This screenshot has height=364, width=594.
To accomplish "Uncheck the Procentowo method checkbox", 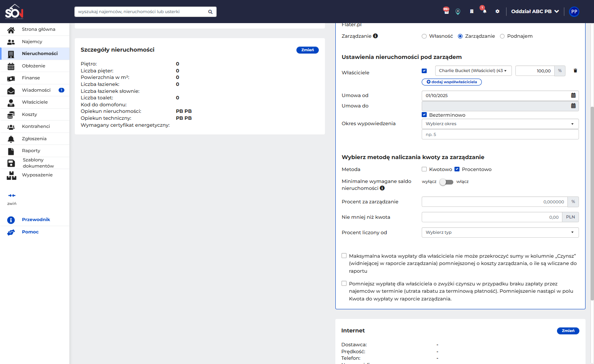I will coord(457,169).
